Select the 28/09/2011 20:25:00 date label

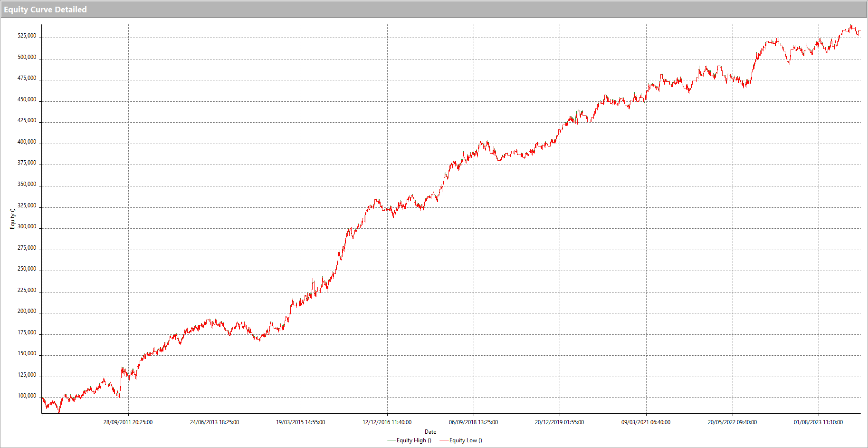[x=128, y=422]
